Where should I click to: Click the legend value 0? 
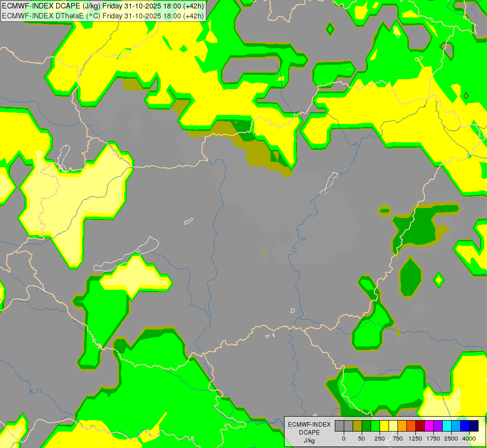344,439
